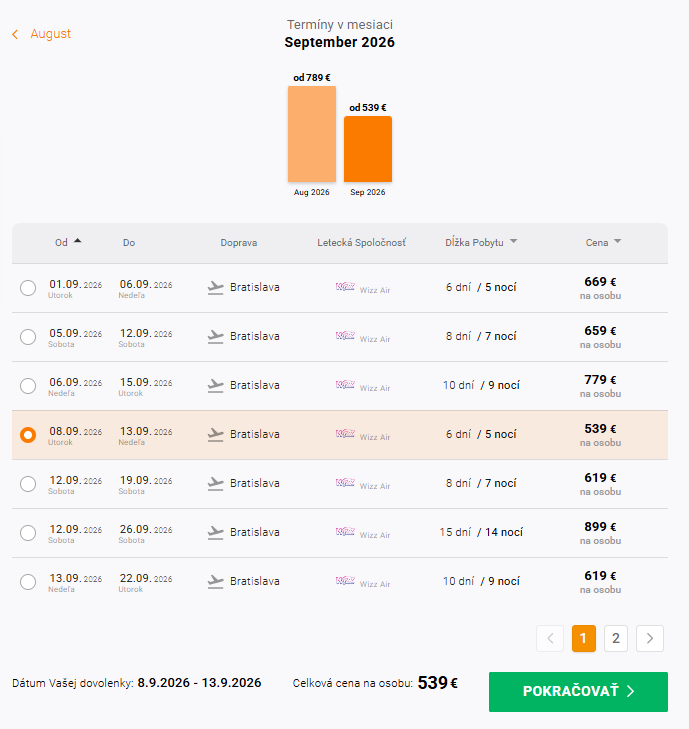Viewport: 689px width, 729px height.
Task: Sort the table by Cena
Action: 603,242
